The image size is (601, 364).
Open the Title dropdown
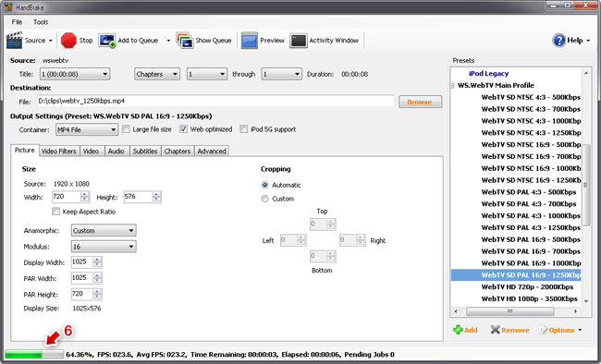[x=75, y=74]
